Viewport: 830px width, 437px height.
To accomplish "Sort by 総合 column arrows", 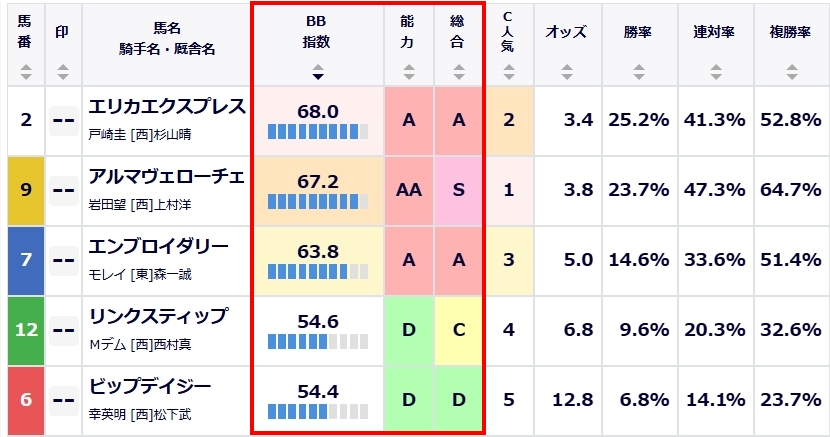I will click(x=459, y=71).
